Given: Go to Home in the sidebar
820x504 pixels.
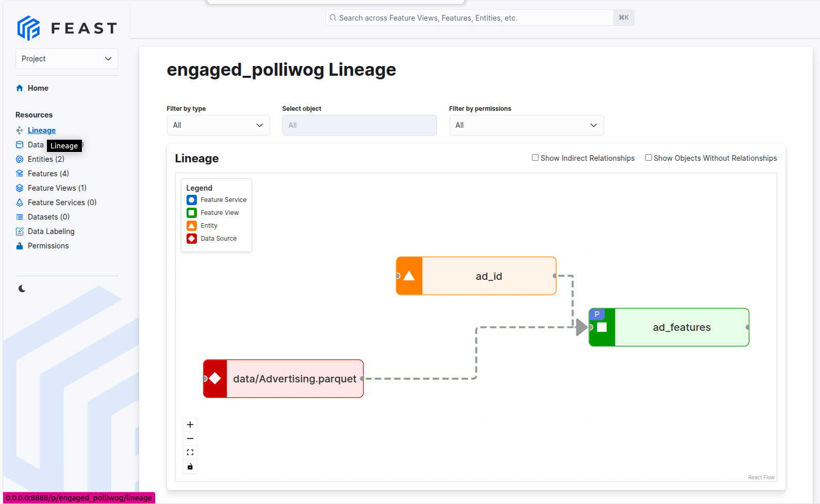Looking at the screenshot, I should tap(38, 88).
